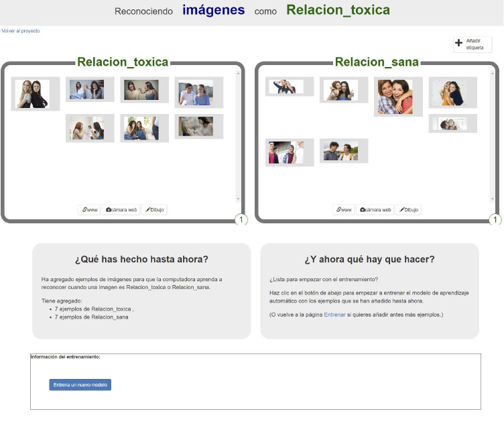Click '¿Y ahora qué hay que hacer?' heading
Viewport: 504px width, 446px height.
tap(370, 259)
